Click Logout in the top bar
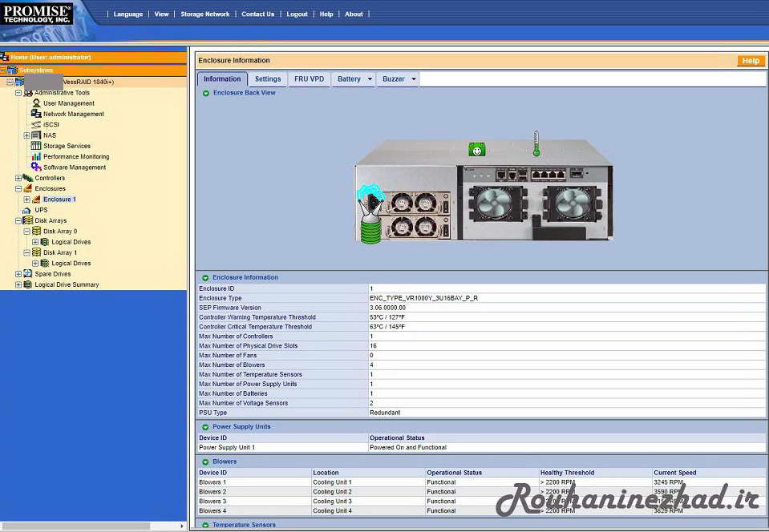The width and height of the screenshot is (769, 532). 297,14
